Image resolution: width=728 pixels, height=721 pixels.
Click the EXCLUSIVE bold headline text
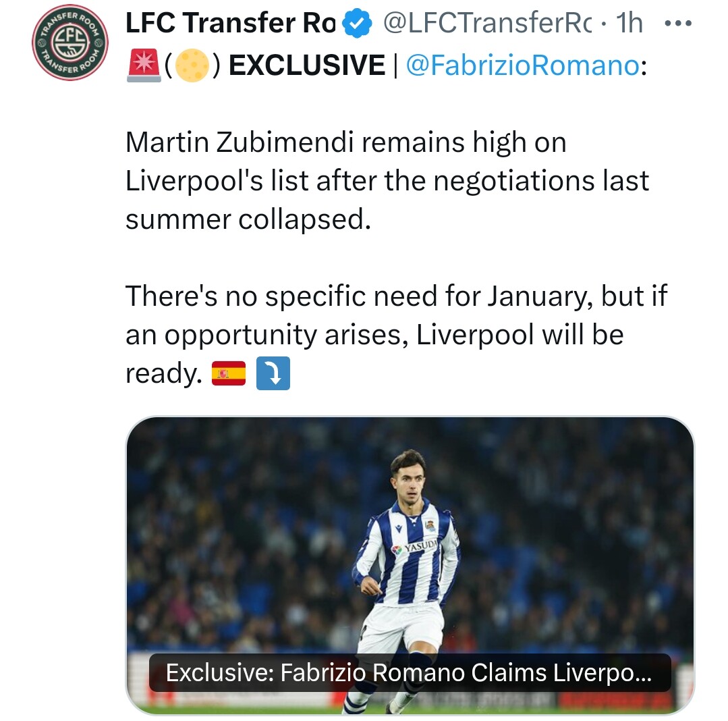[307, 65]
